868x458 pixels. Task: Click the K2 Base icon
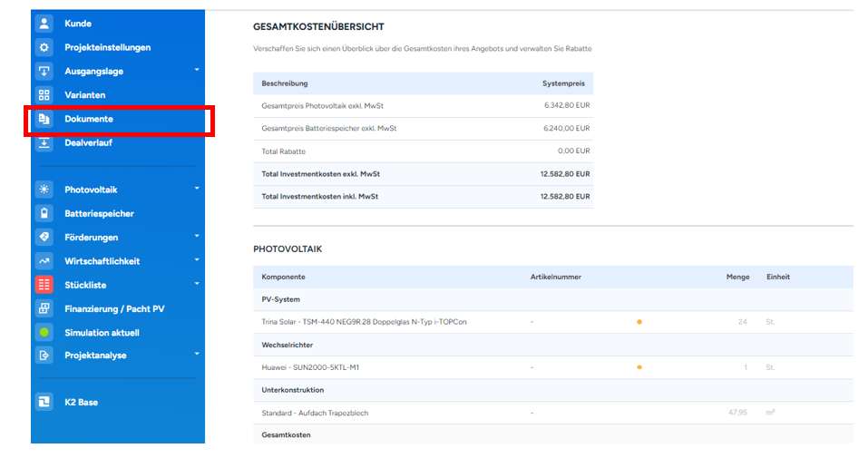coord(44,402)
